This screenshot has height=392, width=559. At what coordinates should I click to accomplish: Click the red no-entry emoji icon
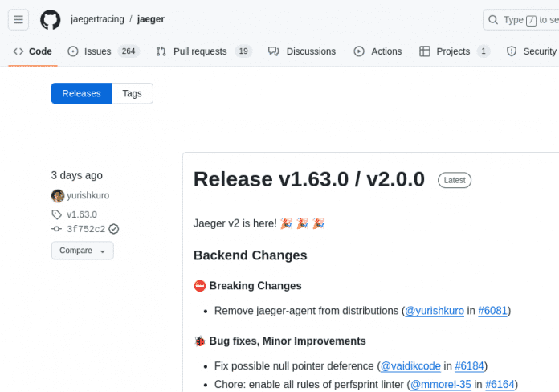tap(200, 286)
